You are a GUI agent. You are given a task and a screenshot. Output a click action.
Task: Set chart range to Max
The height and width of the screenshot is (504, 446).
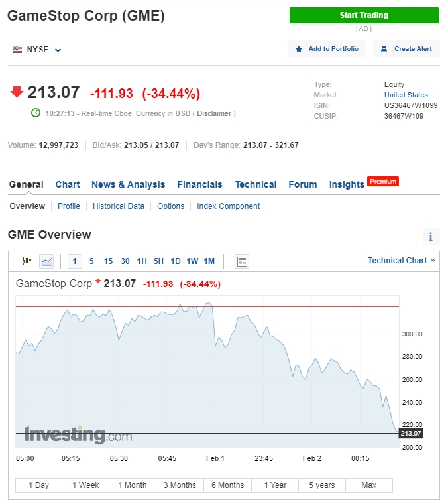369,485
